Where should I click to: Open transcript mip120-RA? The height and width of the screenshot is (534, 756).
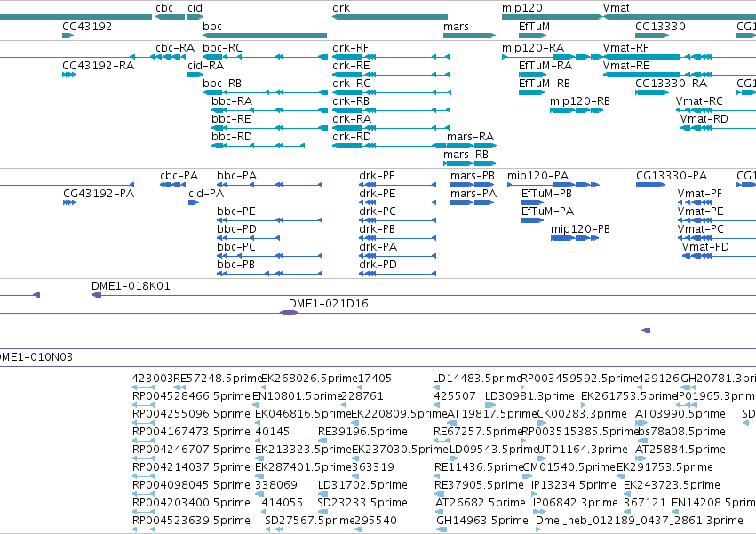click(552, 57)
